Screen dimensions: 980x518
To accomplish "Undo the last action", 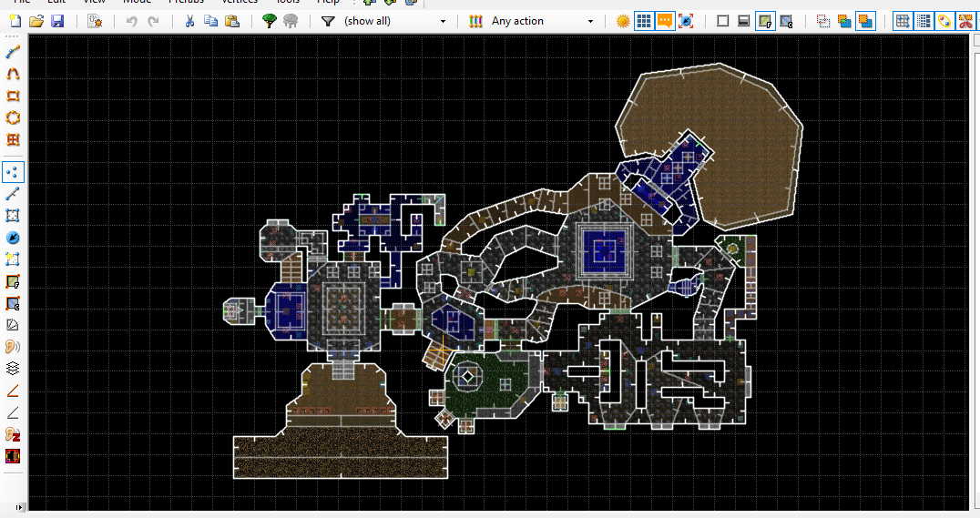I will 132,21.
